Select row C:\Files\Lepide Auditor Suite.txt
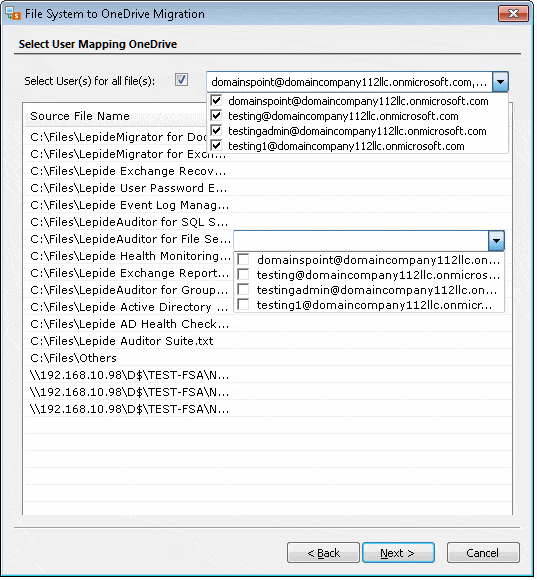 pos(122,341)
